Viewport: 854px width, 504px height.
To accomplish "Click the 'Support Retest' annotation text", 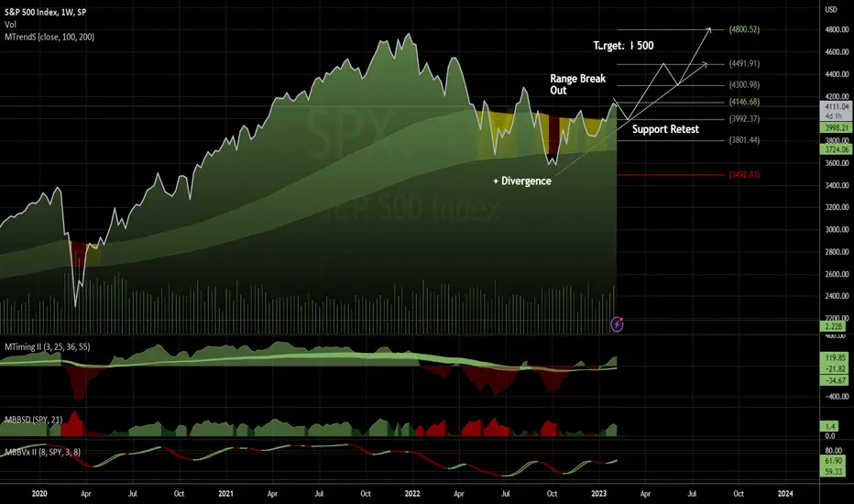I will point(665,129).
